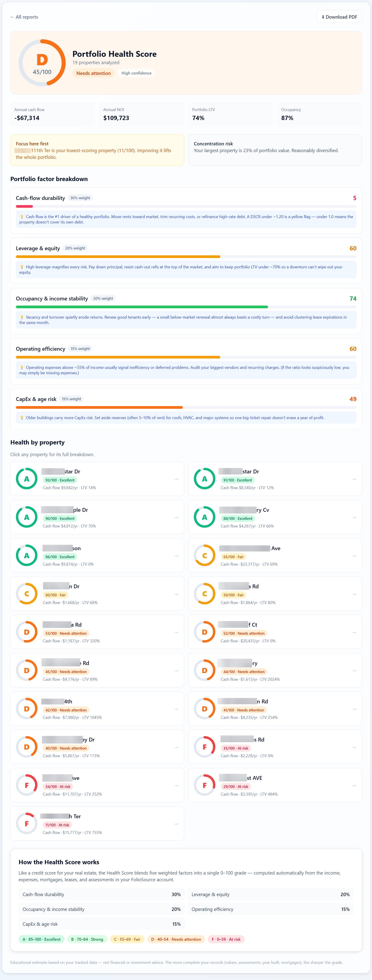This screenshot has width=372, height=980.
Task: Open property with cash flow -$20,435/yr
Action: point(275,632)
